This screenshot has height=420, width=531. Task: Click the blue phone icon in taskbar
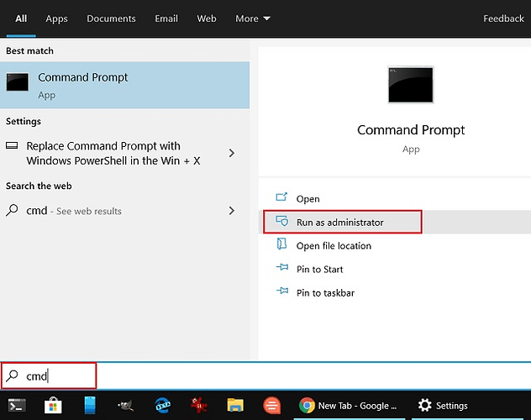[x=90, y=406]
